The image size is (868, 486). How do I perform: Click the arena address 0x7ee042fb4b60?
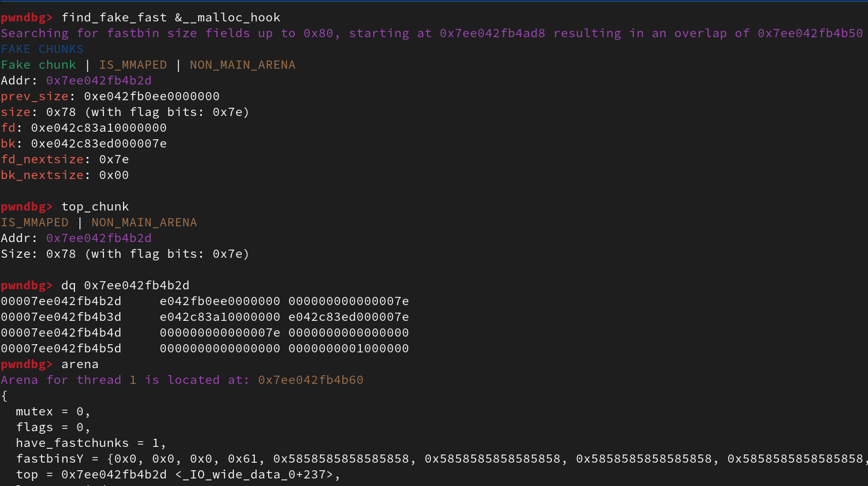point(310,380)
